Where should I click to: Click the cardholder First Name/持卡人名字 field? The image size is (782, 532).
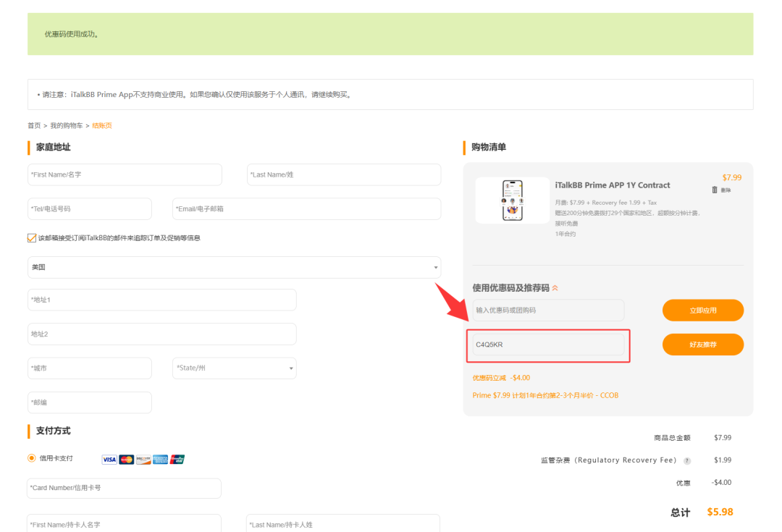click(x=124, y=523)
